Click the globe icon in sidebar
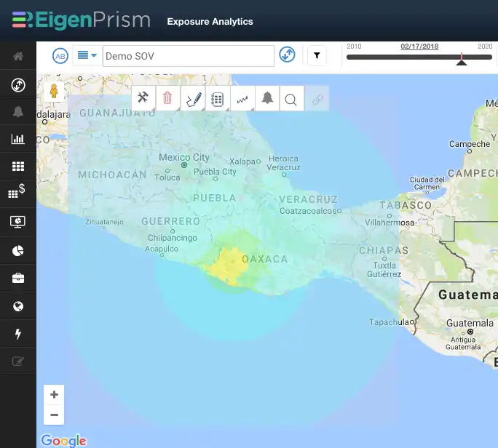 (x=18, y=306)
